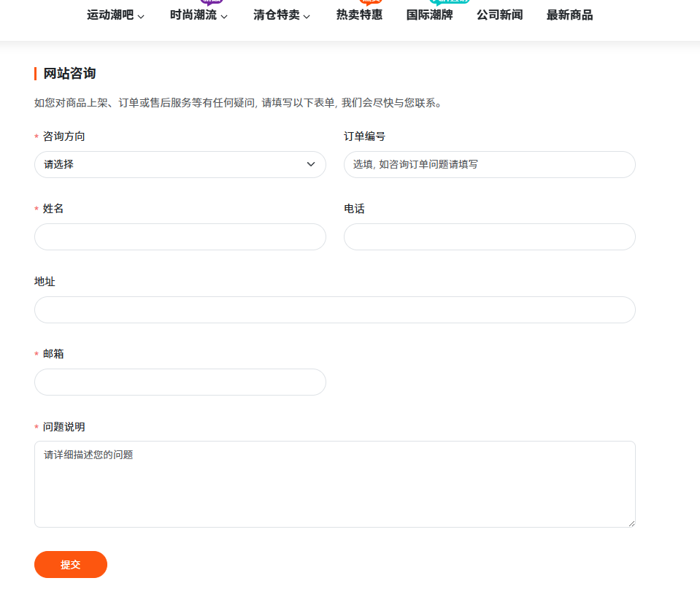700x597 pixels.
Task: Focus the 姓名 input field
Action: 180,236
